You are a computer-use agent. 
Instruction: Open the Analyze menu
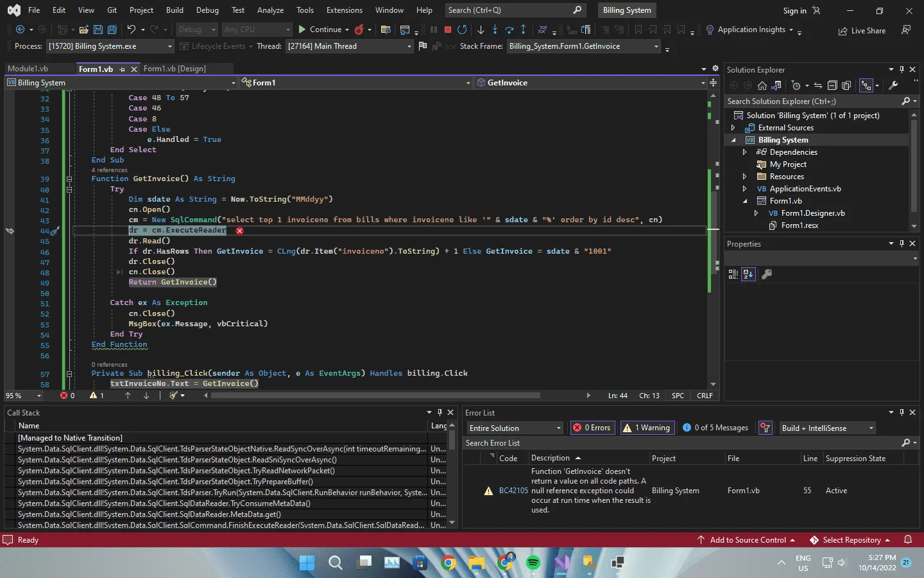pos(270,10)
